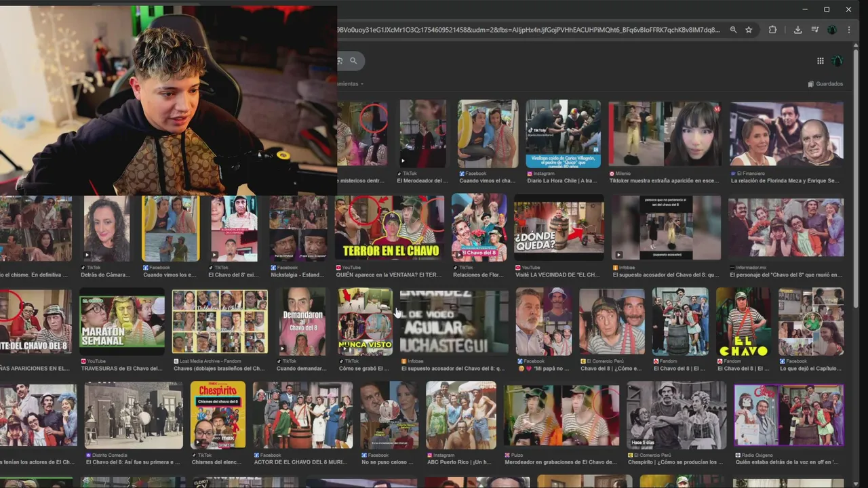
Task: Click the search magnifier in Google search box
Action: pos(353,61)
